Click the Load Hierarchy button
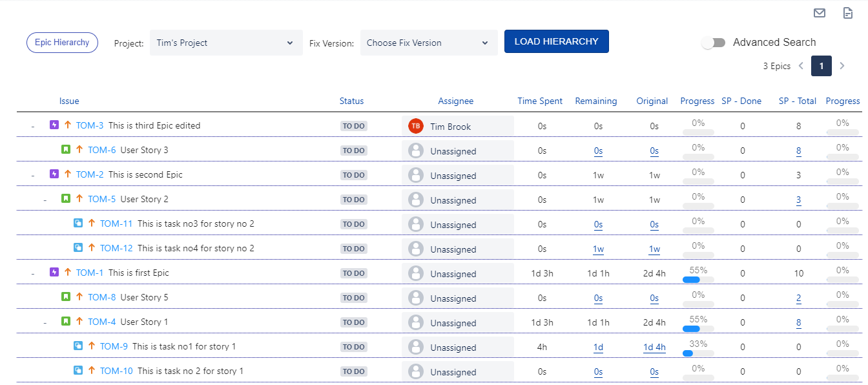The width and height of the screenshot is (868, 385). pos(556,41)
